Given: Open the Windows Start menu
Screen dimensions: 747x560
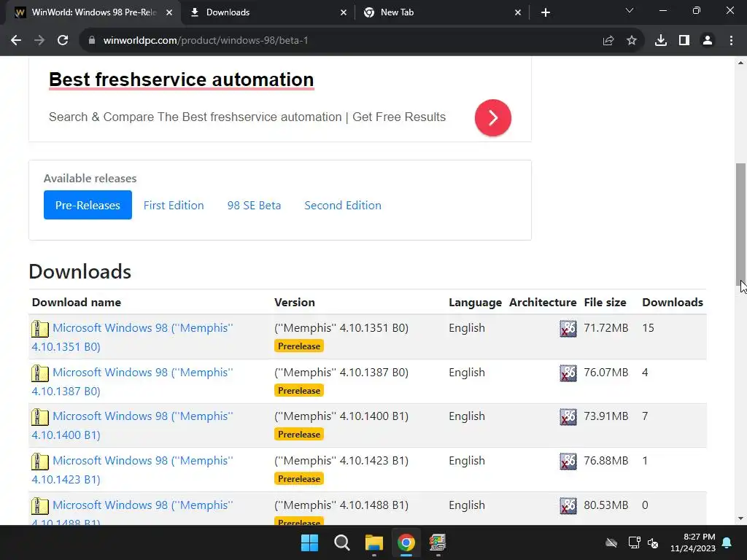Looking at the screenshot, I should click(x=309, y=542).
